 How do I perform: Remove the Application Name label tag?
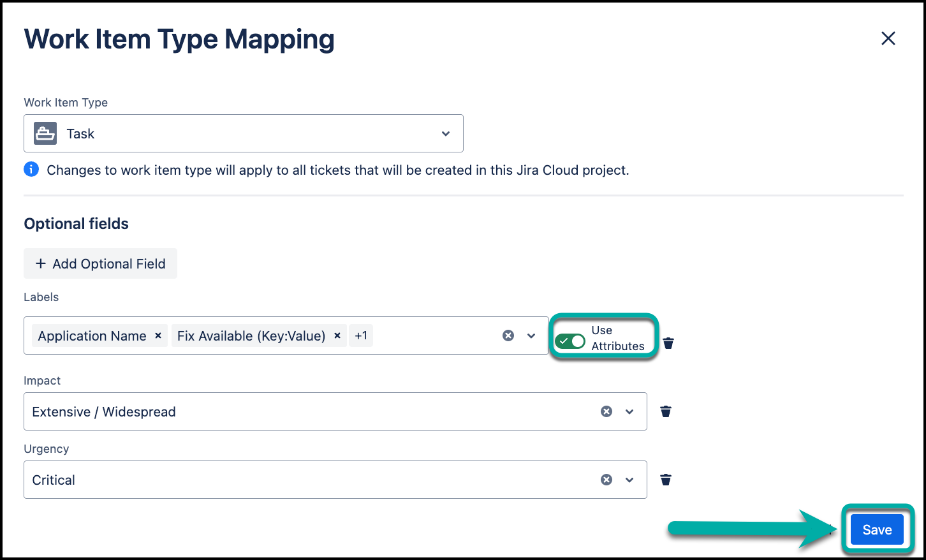tap(158, 335)
